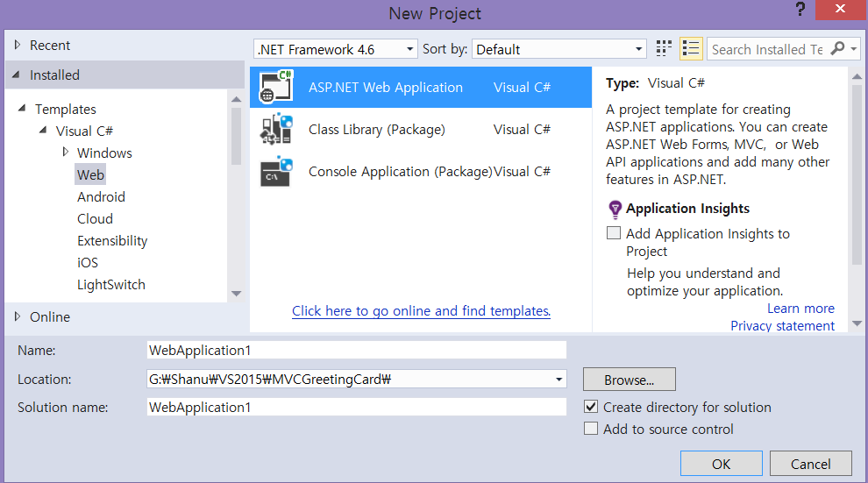Select the LightSwitch template category
This screenshot has height=483, width=868.
coord(111,284)
